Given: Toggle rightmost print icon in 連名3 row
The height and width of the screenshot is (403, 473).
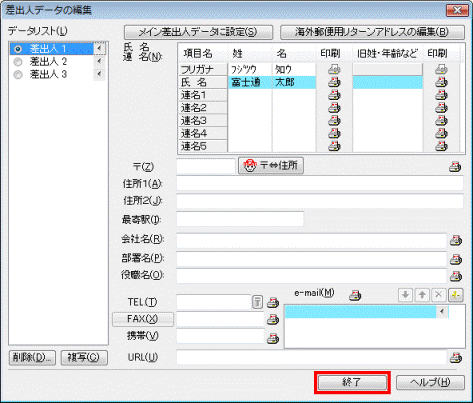Looking at the screenshot, I should [x=441, y=120].
